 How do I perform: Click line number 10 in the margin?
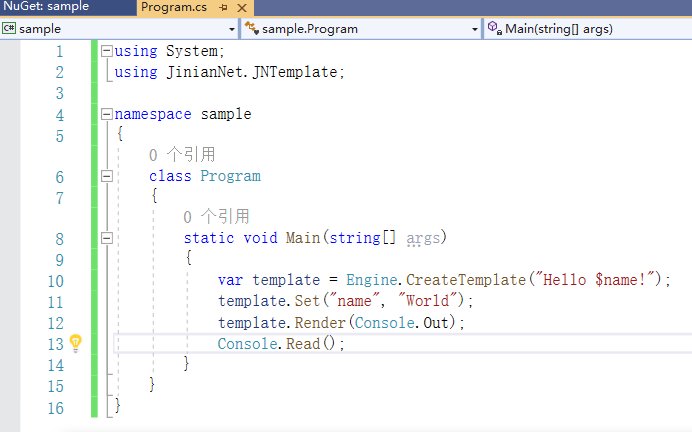click(56, 281)
